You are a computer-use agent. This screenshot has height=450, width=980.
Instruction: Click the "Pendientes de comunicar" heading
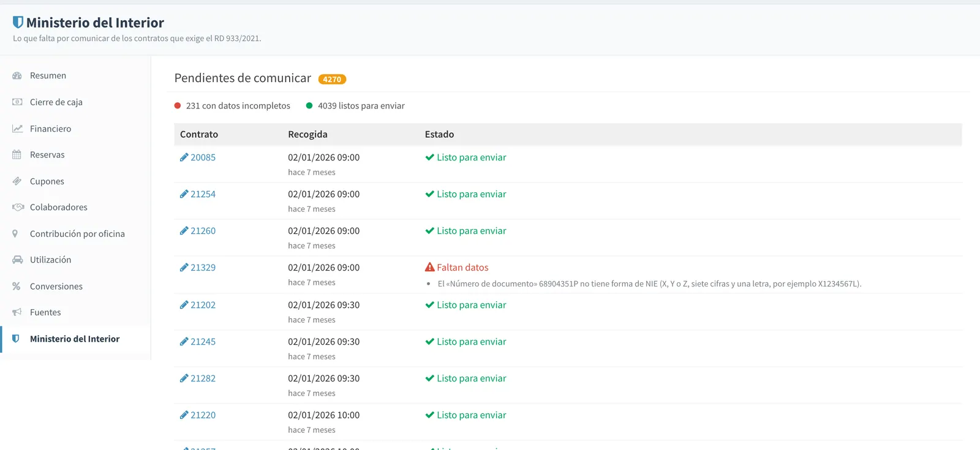click(243, 78)
